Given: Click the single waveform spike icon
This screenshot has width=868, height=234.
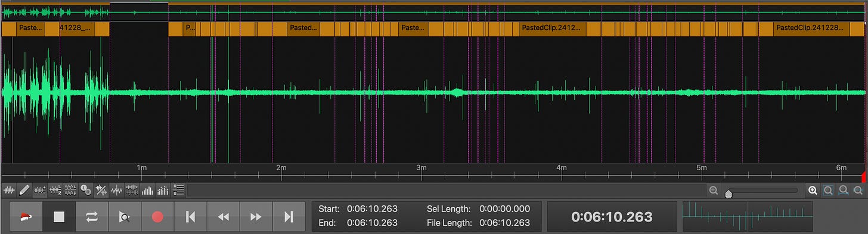Looking at the screenshot, I should (x=117, y=191).
